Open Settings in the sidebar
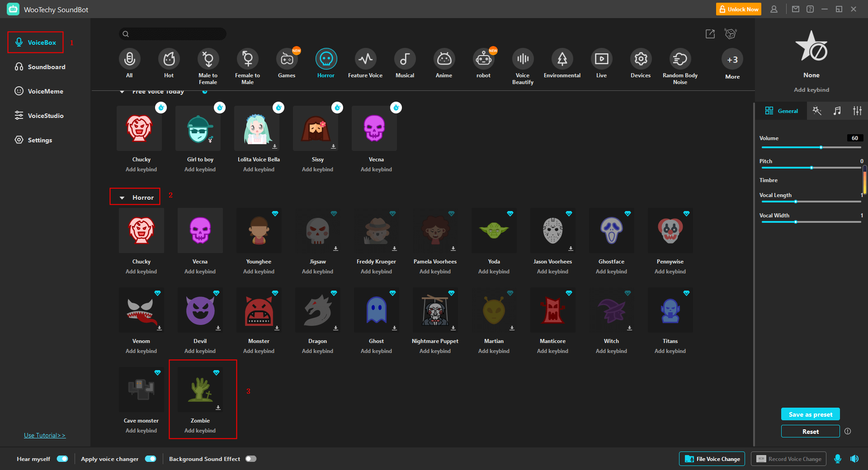 (33, 140)
